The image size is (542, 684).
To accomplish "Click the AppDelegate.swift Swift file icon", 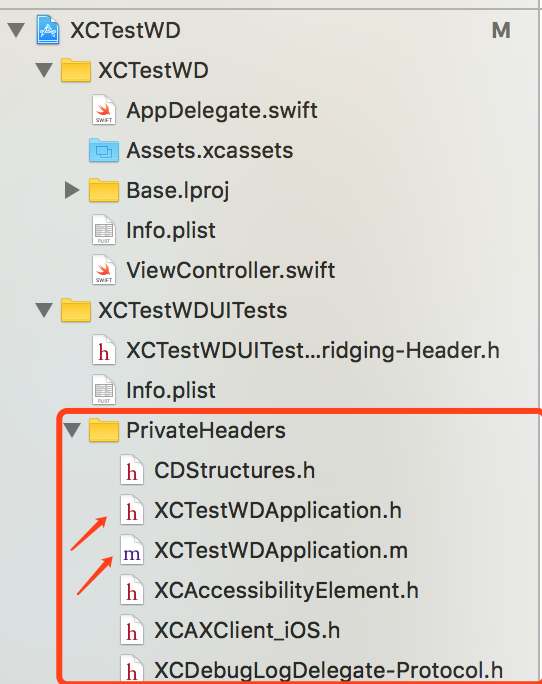I will 104,110.
